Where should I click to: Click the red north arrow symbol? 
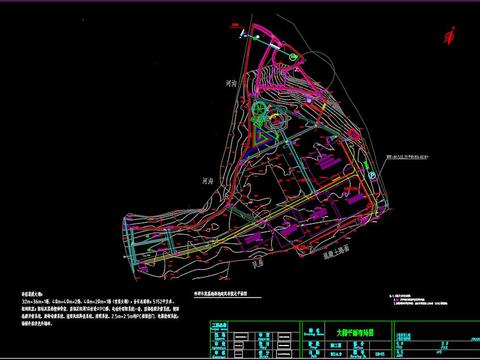tap(449, 36)
